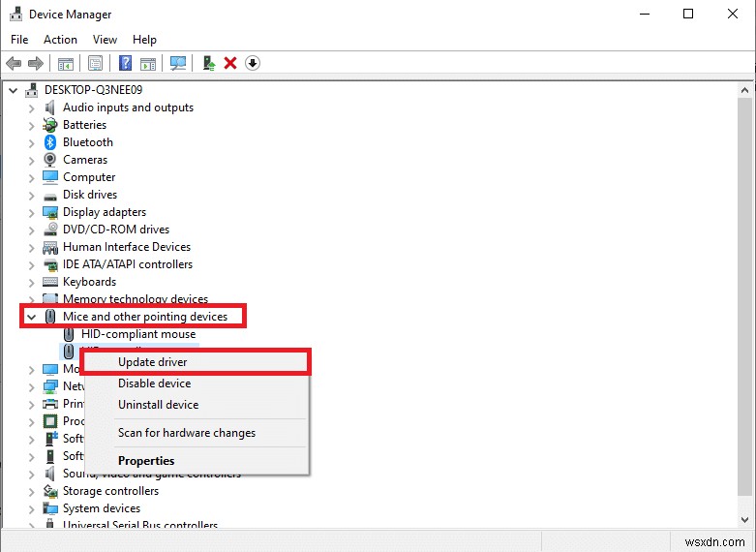This screenshot has width=756, height=552.
Task: Click the Forward arrow toolbar icon
Action: pos(36,63)
